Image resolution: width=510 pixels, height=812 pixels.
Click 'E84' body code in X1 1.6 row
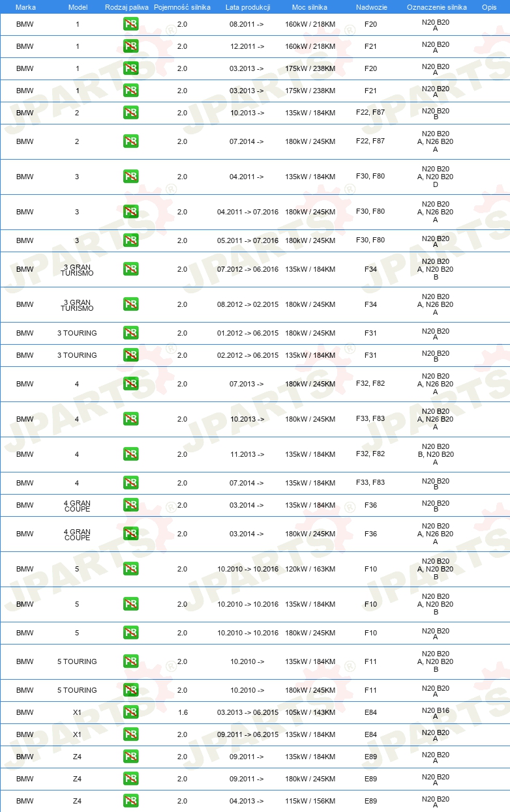click(x=370, y=712)
